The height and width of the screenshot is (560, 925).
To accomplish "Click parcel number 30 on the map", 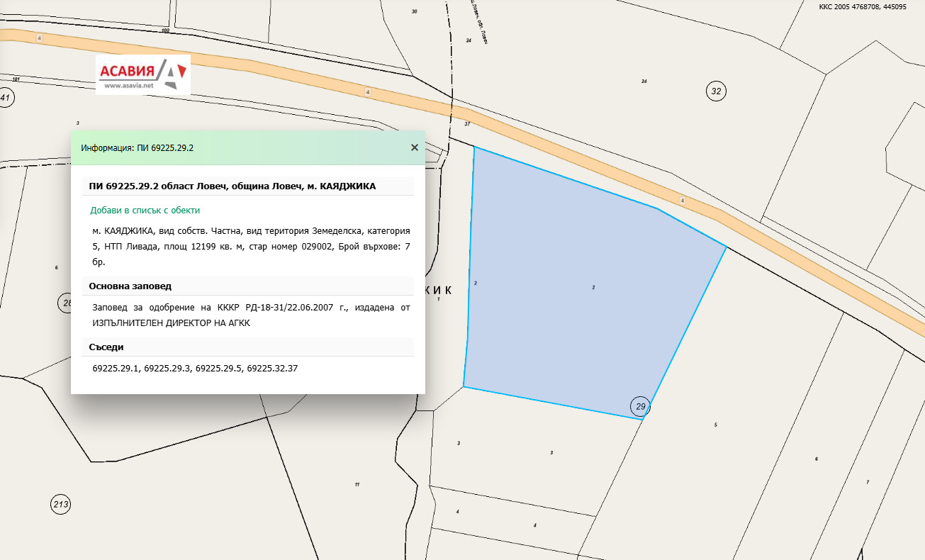I will pyautogui.click(x=415, y=11).
